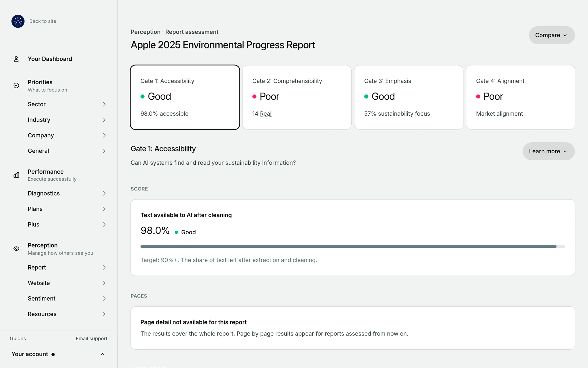Expand the General chevron
The height and width of the screenshot is (368, 588).
pos(104,151)
